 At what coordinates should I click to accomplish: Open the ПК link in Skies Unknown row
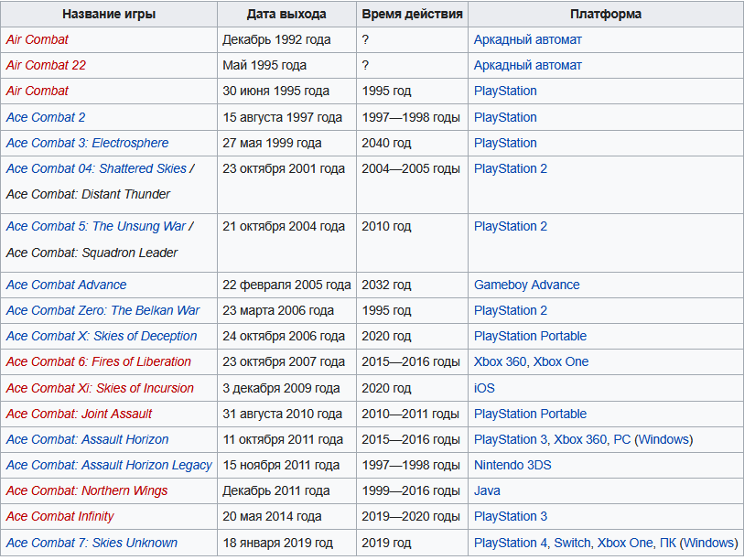click(x=668, y=543)
